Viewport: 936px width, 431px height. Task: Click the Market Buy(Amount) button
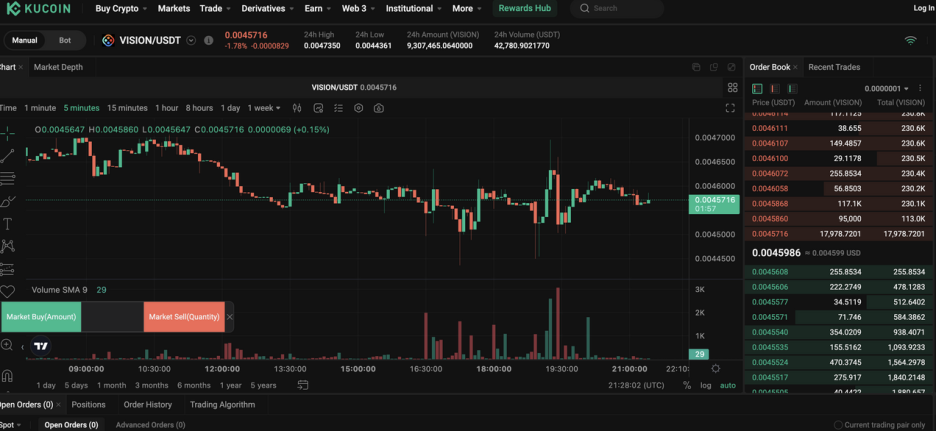(41, 317)
